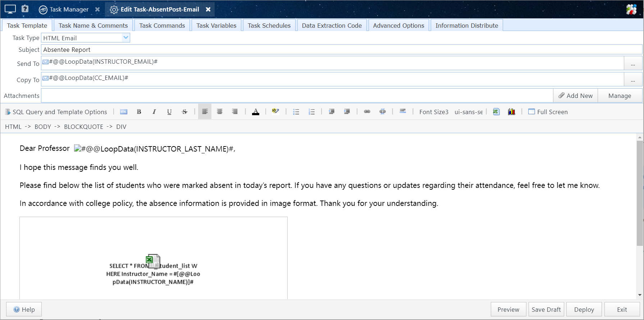Click the Attachments field
This screenshot has height=320, width=644.
297,96
